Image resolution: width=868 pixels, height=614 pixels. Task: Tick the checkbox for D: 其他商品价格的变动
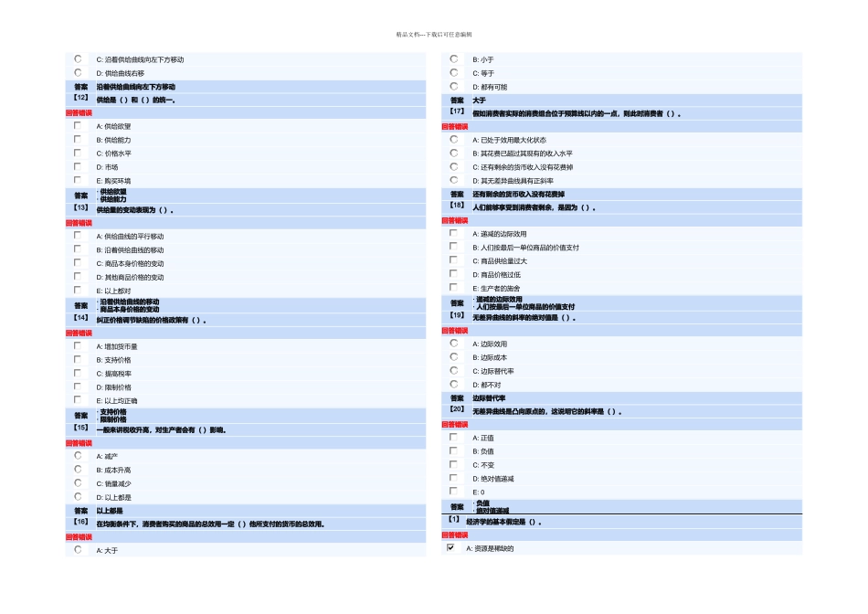click(78, 276)
